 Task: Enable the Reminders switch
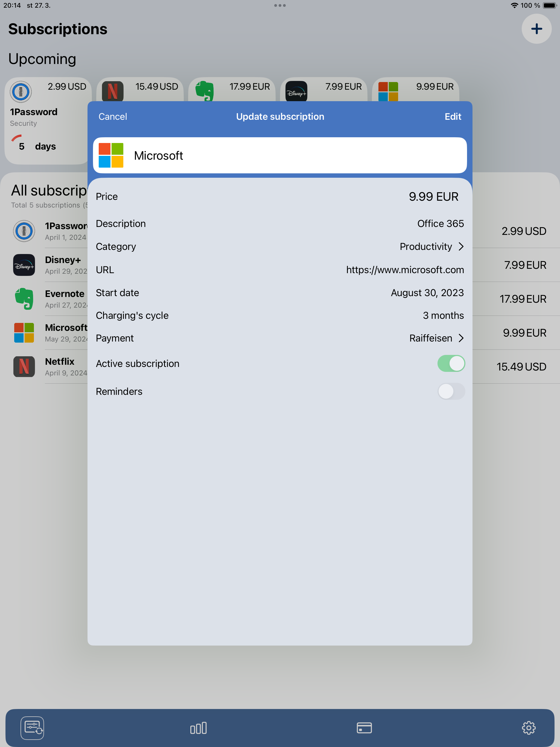(x=451, y=391)
